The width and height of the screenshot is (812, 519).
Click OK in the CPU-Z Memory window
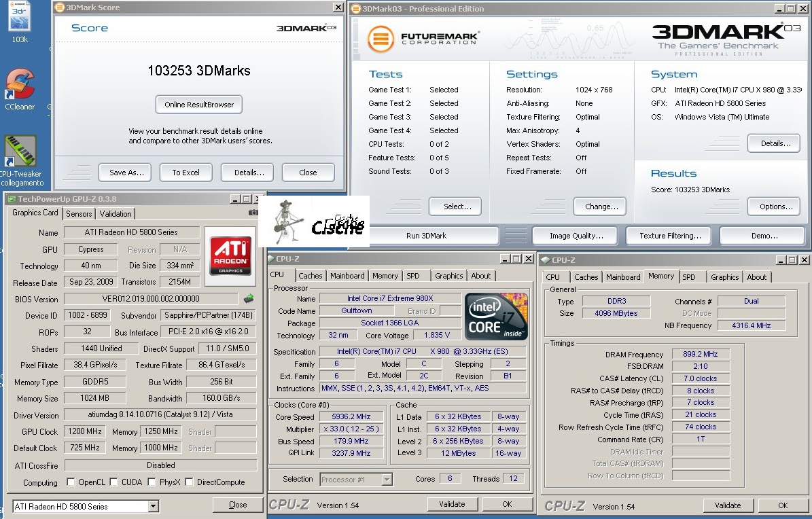point(783,505)
